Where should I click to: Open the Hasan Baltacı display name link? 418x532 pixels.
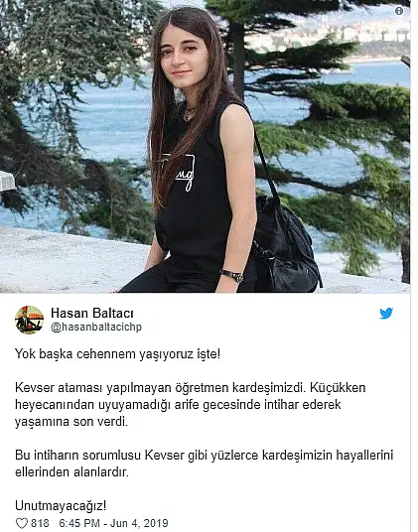tap(92, 313)
